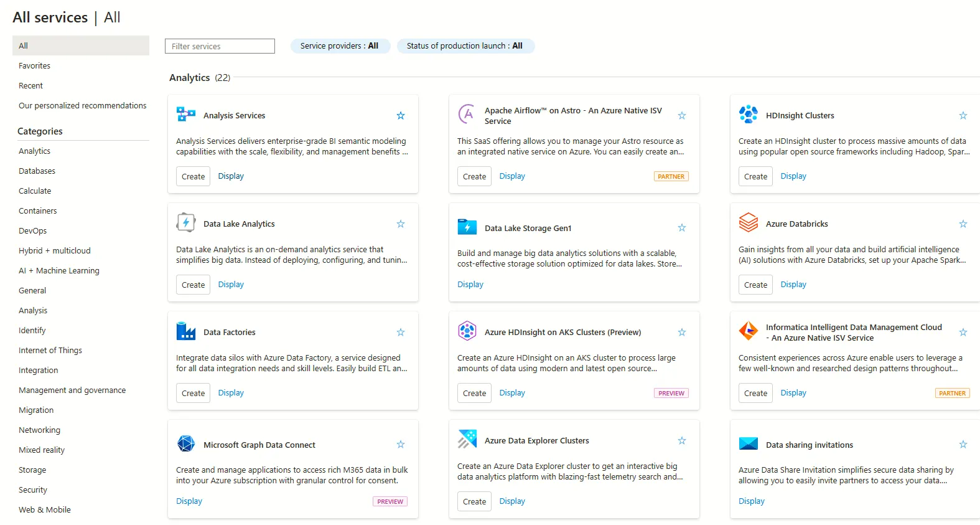Image resolution: width=980 pixels, height=525 pixels.
Task: Select the Web & Mobile category
Action: [45, 509]
